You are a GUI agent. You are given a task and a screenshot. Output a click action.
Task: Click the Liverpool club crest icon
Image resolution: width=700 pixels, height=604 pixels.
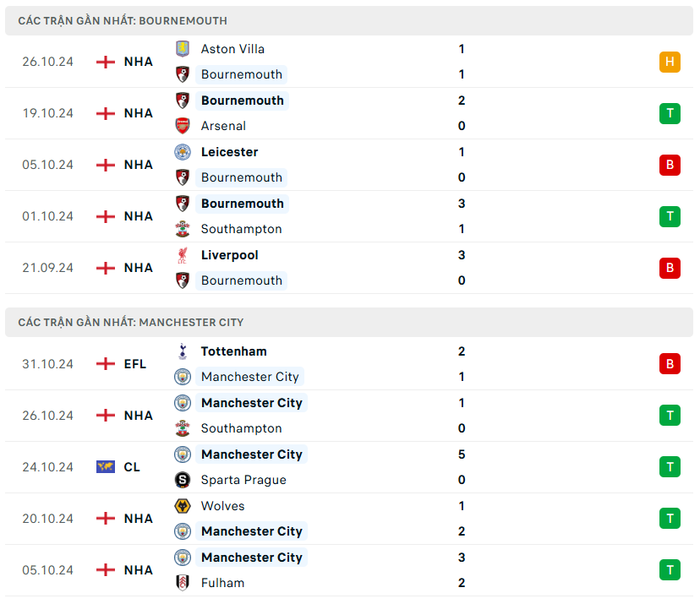(183, 255)
